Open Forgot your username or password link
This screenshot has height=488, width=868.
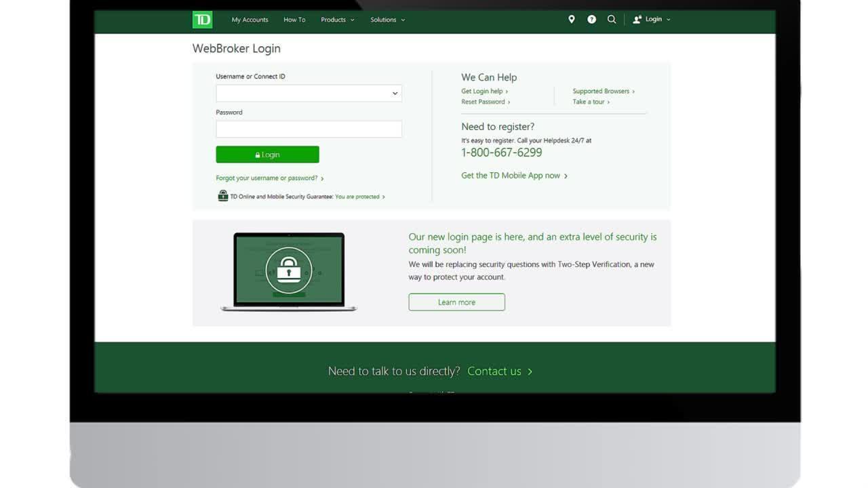(269, 178)
